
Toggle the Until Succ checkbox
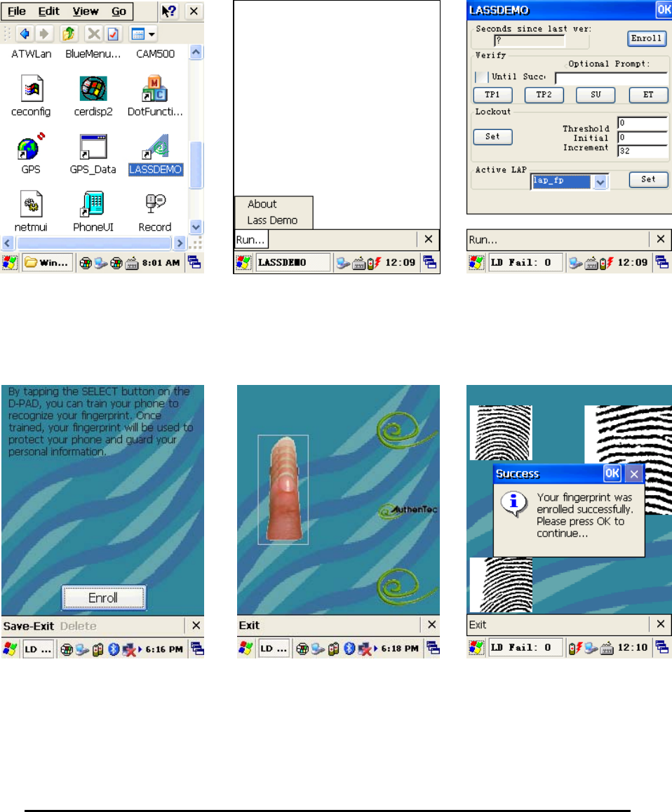tap(481, 76)
